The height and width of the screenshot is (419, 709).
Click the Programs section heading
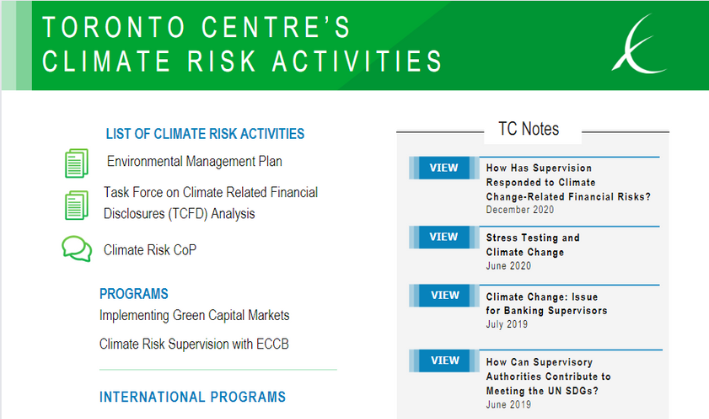[x=134, y=294]
